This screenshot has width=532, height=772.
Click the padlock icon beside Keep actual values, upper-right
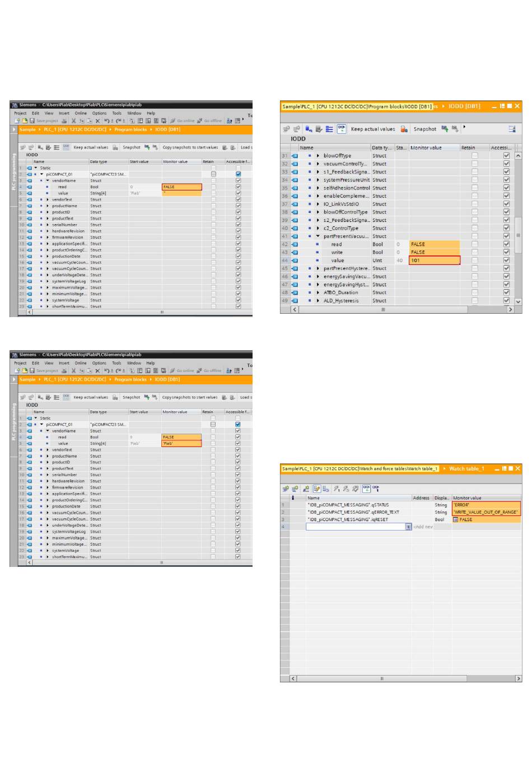pyautogui.click(x=404, y=129)
